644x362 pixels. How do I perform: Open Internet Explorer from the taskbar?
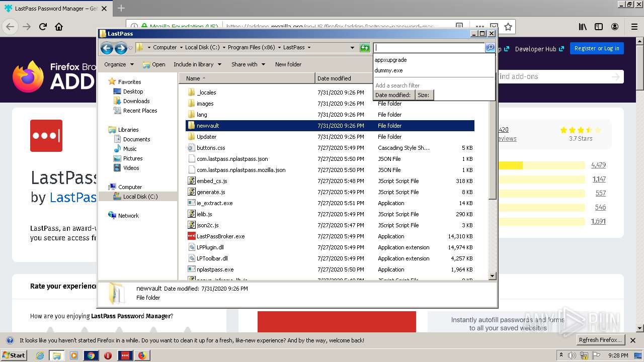[40, 355]
